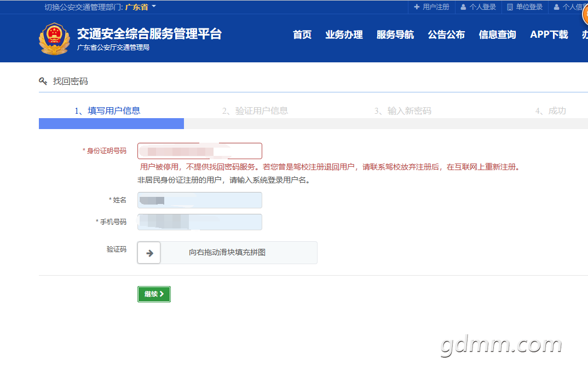This screenshot has height=379, width=588.
Task: Focus the 身份证明号码 input field
Action: click(199, 151)
